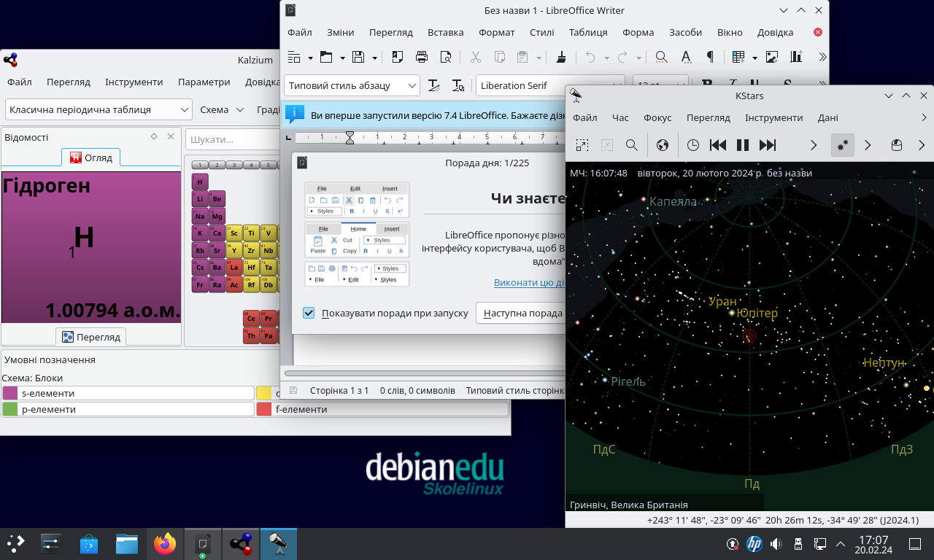This screenshot has height=560, width=934.
Task: Click Наступна порада button in tip dialog
Action: point(522,313)
